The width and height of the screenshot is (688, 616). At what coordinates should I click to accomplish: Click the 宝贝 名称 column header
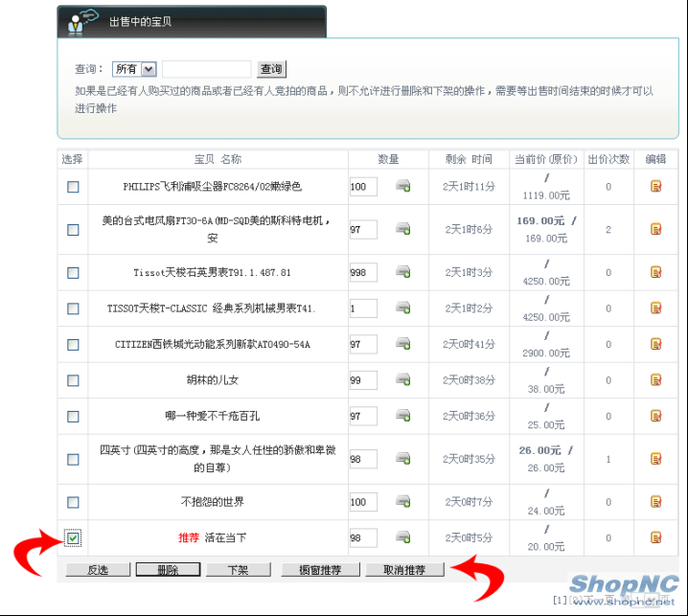[218, 159]
